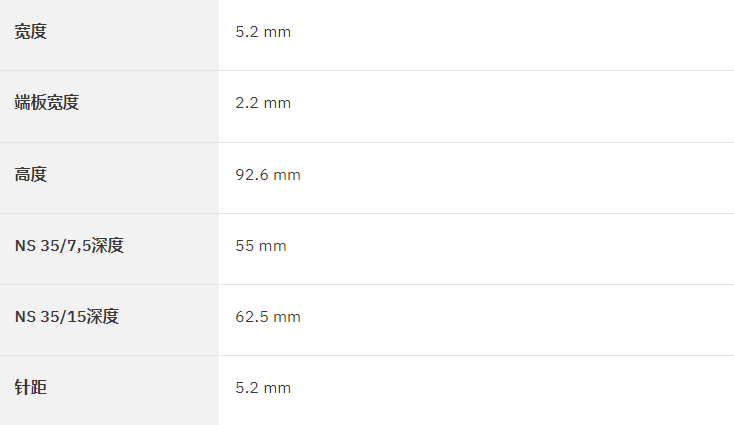Click the empty area right of 55 mm
The image size is (734, 425).
[x=510, y=249]
